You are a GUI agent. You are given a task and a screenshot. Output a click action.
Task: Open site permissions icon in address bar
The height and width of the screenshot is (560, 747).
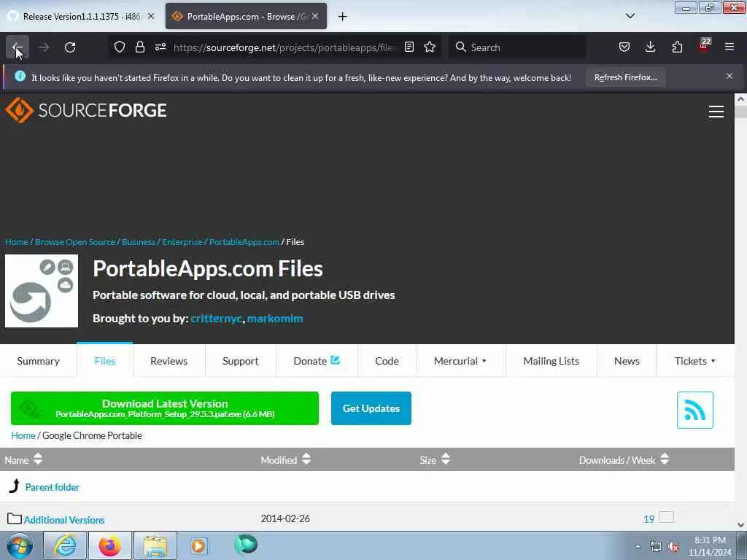(x=160, y=47)
